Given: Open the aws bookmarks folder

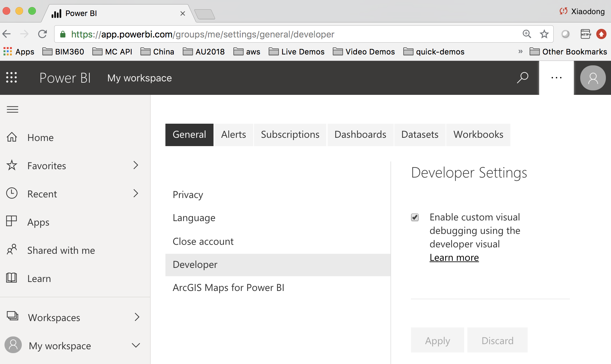Looking at the screenshot, I should (247, 52).
